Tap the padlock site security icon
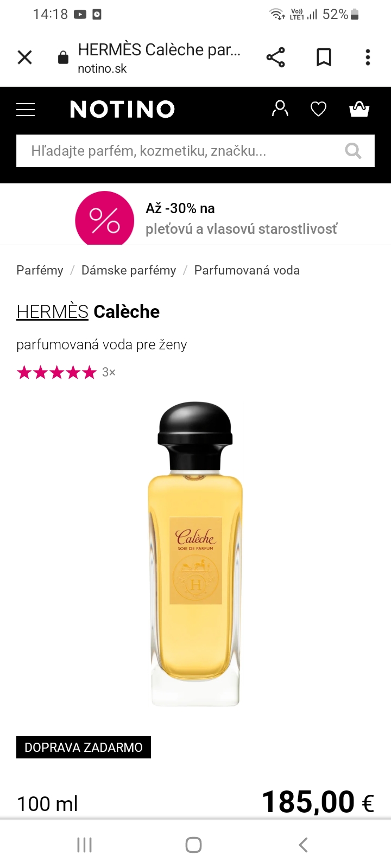The height and width of the screenshot is (868, 391). [x=64, y=58]
